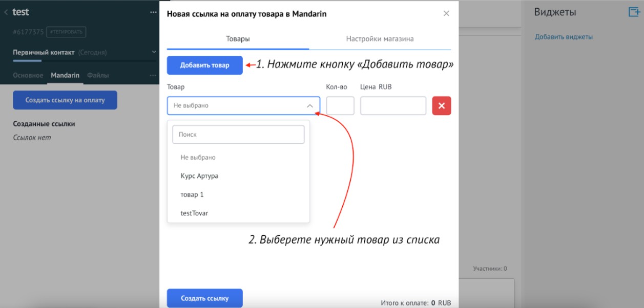Viewport: 644px width, 308px height.
Task: Click the #ТЕГИРОВАТЬ tag button
Action: tap(66, 32)
